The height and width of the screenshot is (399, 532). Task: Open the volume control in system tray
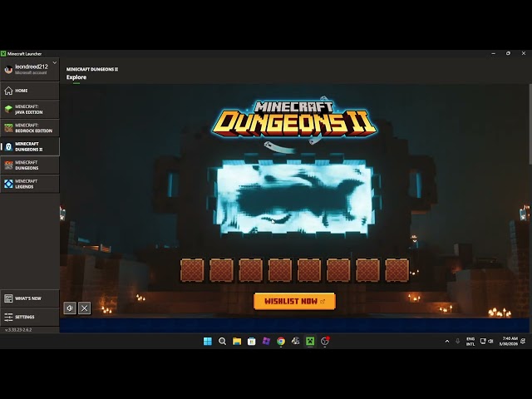coord(490,342)
